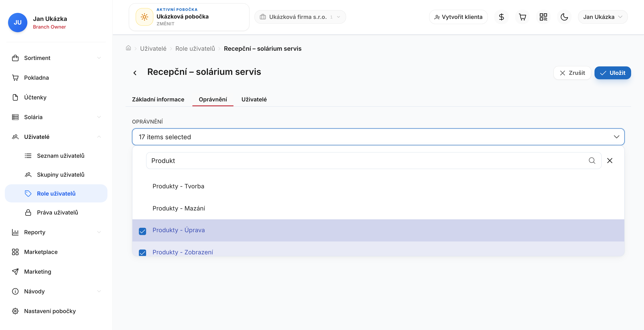Go back using the left arrow icon
The width and height of the screenshot is (644, 330).
click(x=135, y=73)
